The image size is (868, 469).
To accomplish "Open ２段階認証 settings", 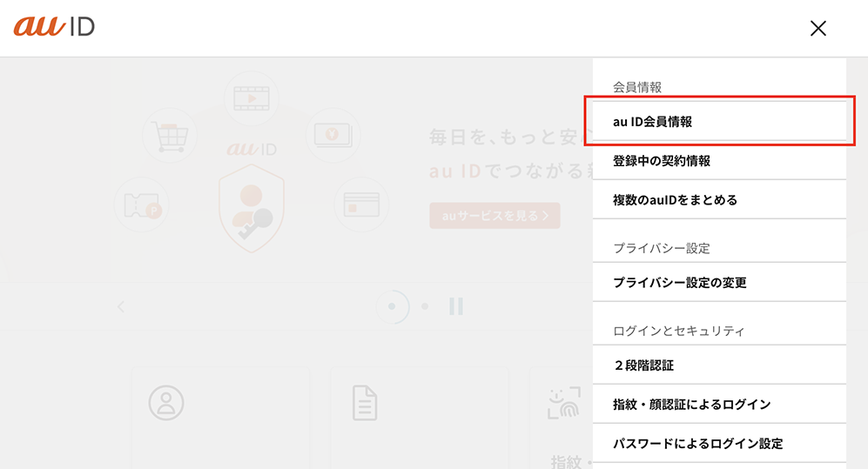I will point(719,365).
